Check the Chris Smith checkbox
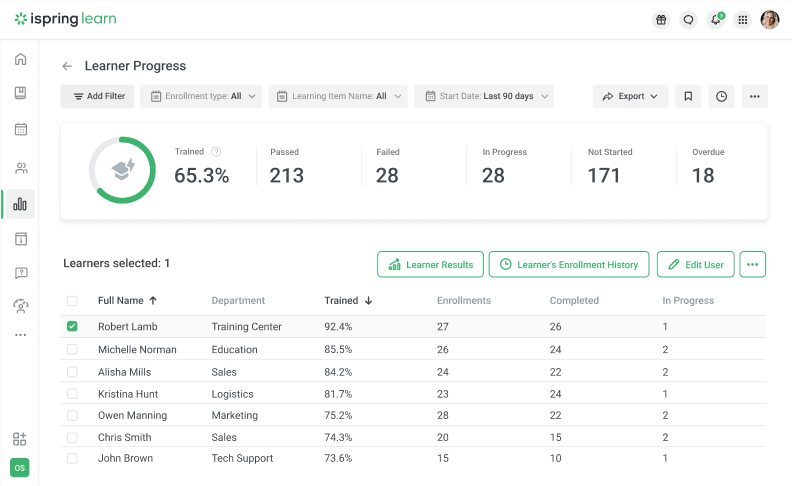The height and width of the screenshot is (486, 792). pyautogui.click(x=72, y=438)
